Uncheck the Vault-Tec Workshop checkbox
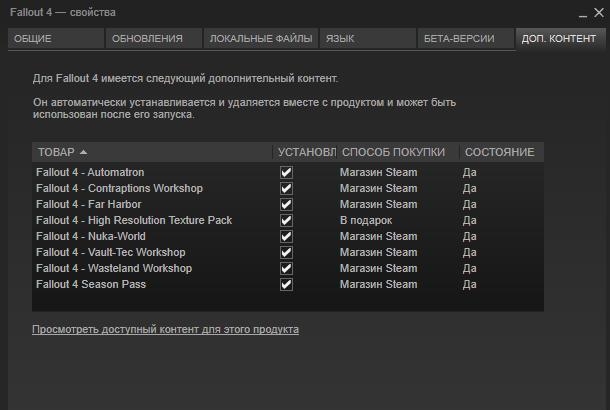610x410 pixels. (286, 252)
